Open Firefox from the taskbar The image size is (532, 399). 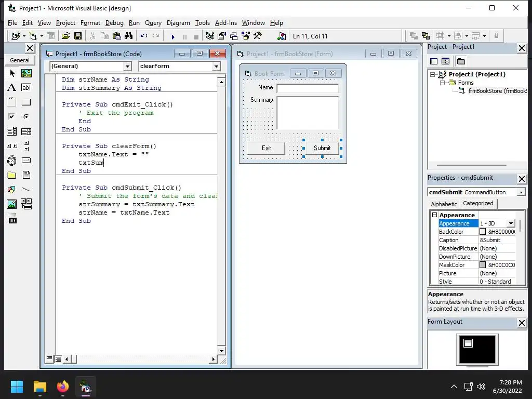point(62,387)
